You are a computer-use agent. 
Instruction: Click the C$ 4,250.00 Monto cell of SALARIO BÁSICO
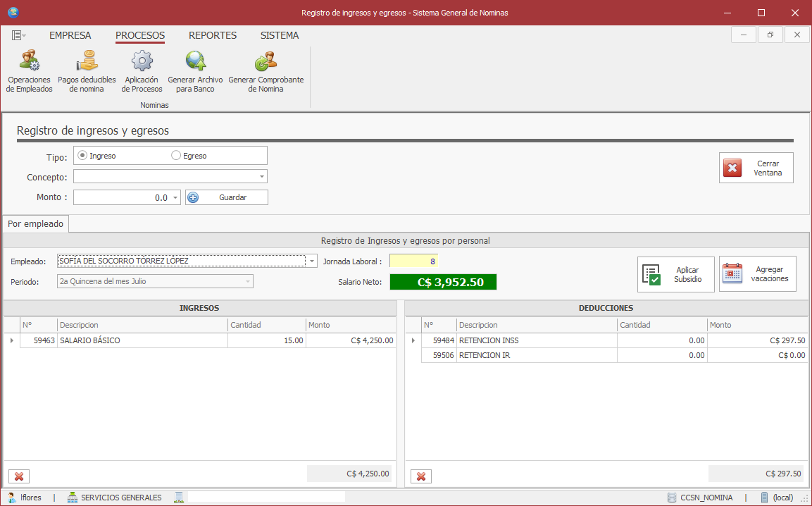coord(351,340)
